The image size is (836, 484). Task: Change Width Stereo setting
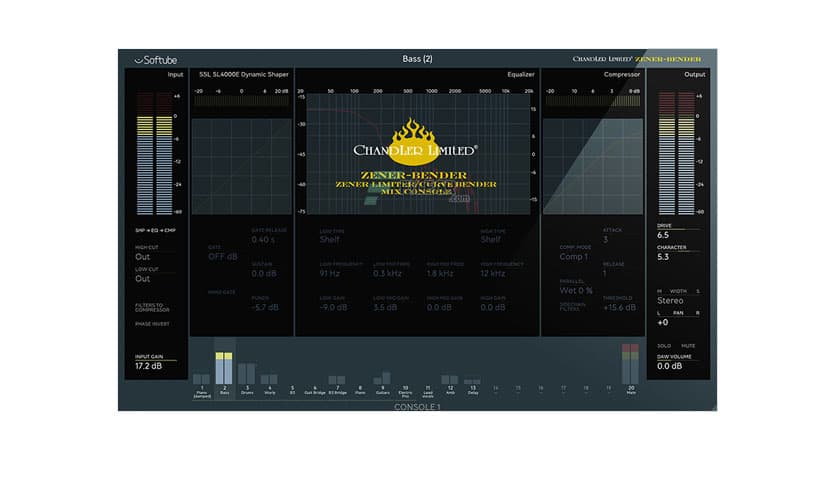[x=670, y=301]
